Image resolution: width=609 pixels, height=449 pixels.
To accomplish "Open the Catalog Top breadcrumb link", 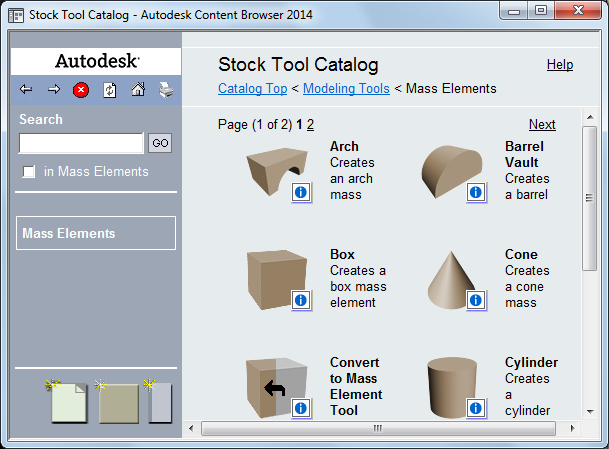I will 252,88.
